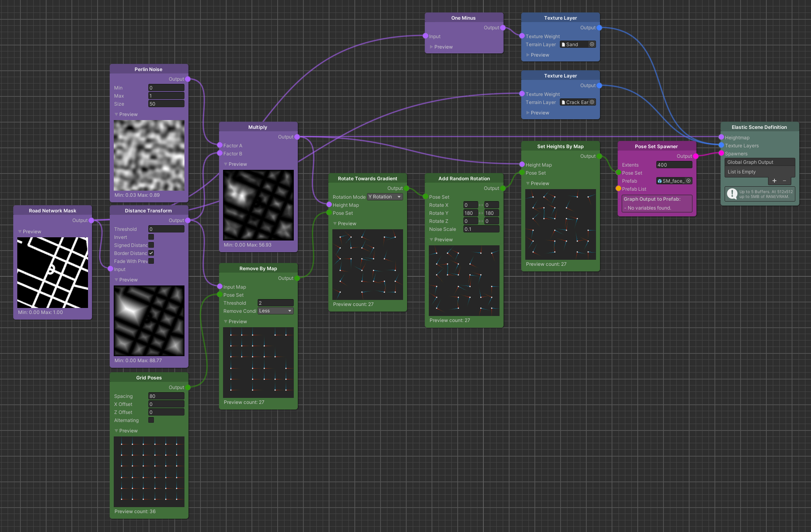The height and width of the screenshot is (532, 811).
Task: Click the Grid Poses Spacing field
Action: 166,396
